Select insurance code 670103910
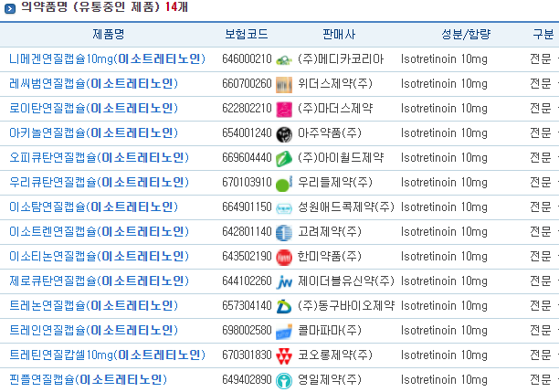 coord(247,182)
